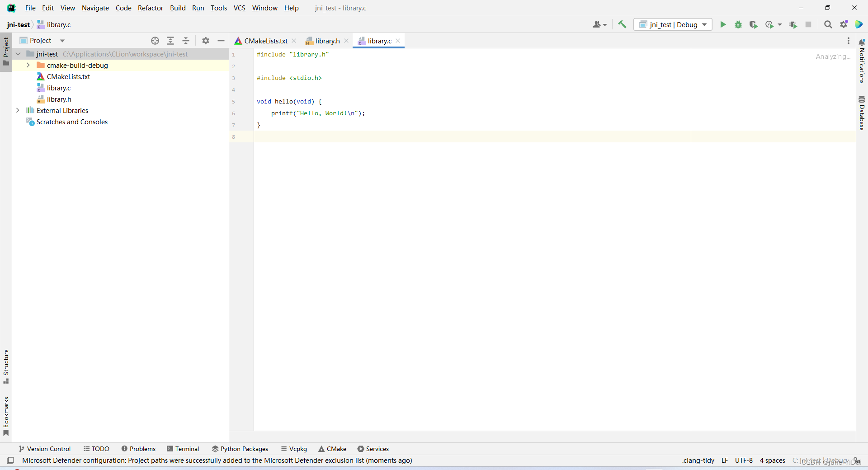Run with Coverage icon
Screen dimensions: 868x470
click(753, 24)
